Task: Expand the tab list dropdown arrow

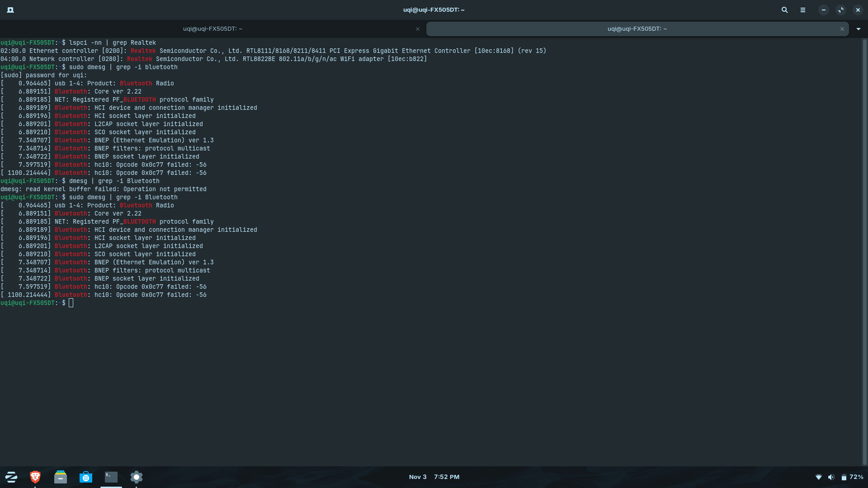Action: click(858, 29)
